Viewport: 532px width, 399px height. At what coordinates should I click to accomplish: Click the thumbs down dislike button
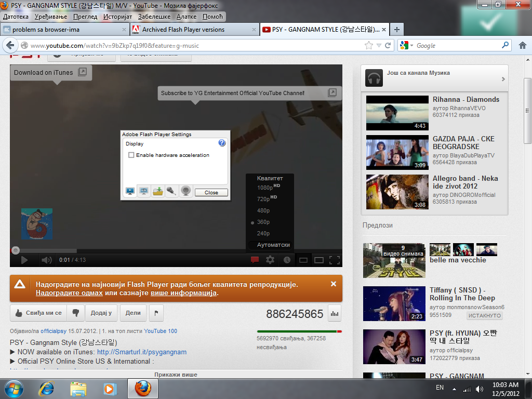point(75,313)
